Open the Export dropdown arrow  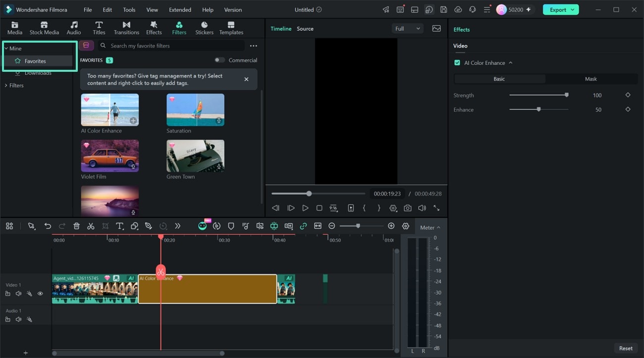click(573, 9)
